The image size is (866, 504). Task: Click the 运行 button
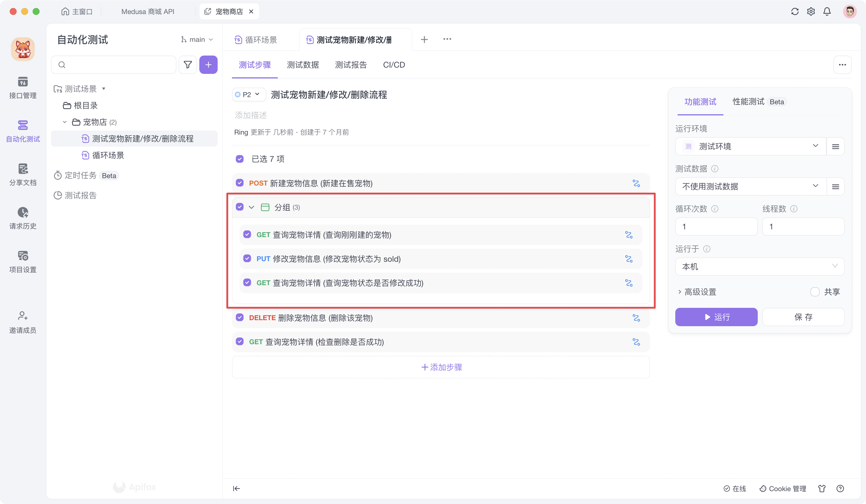716,317
